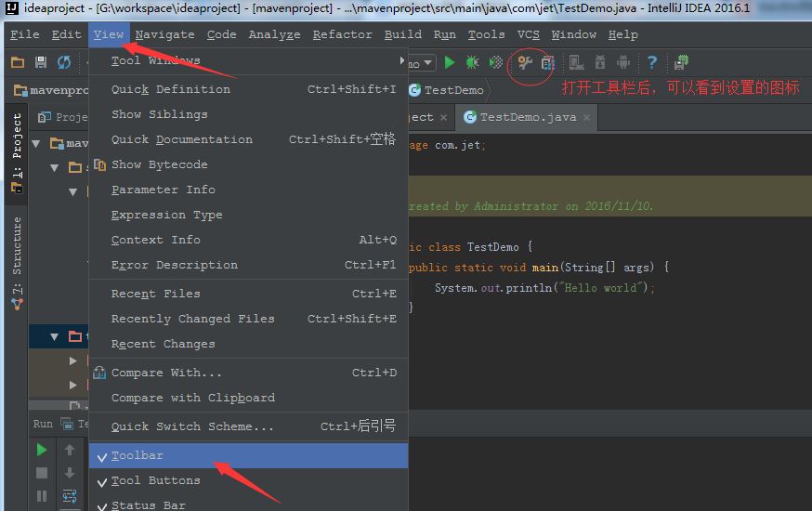Select Quick Documentation entry
This screenshot has width=812, height=511.
[249, 139]
